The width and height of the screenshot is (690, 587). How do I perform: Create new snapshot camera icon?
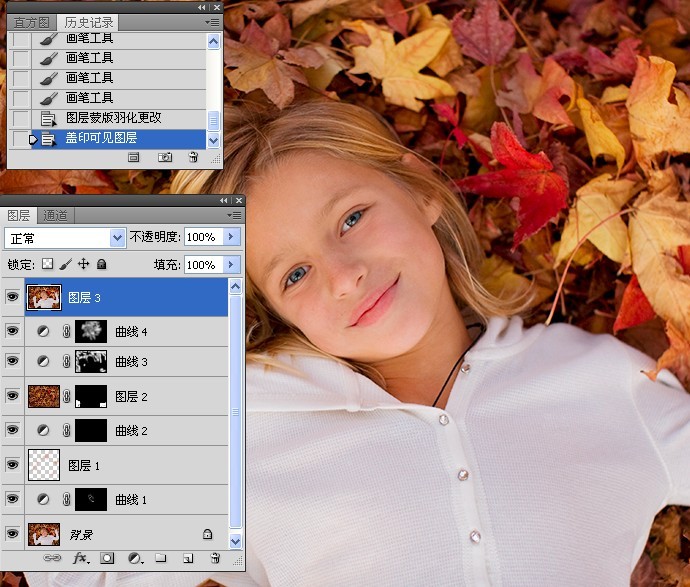tap(165, 157)
